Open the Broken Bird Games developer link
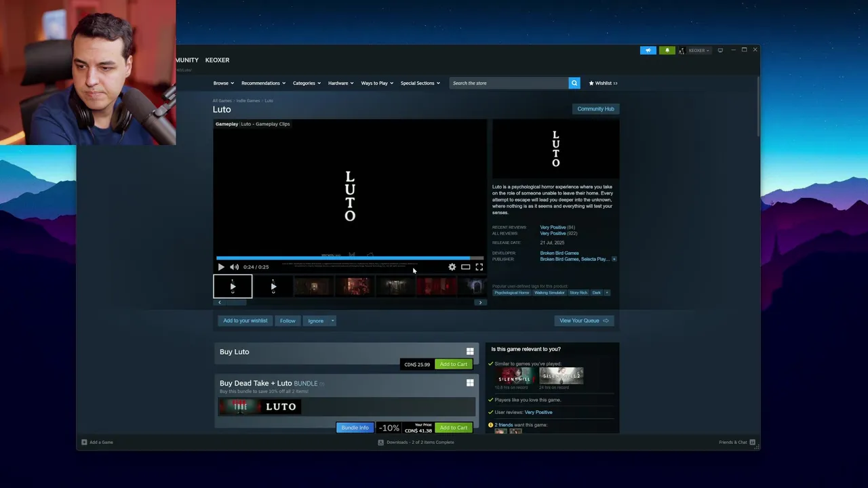868x488 pixels. [x=559, y=253]
